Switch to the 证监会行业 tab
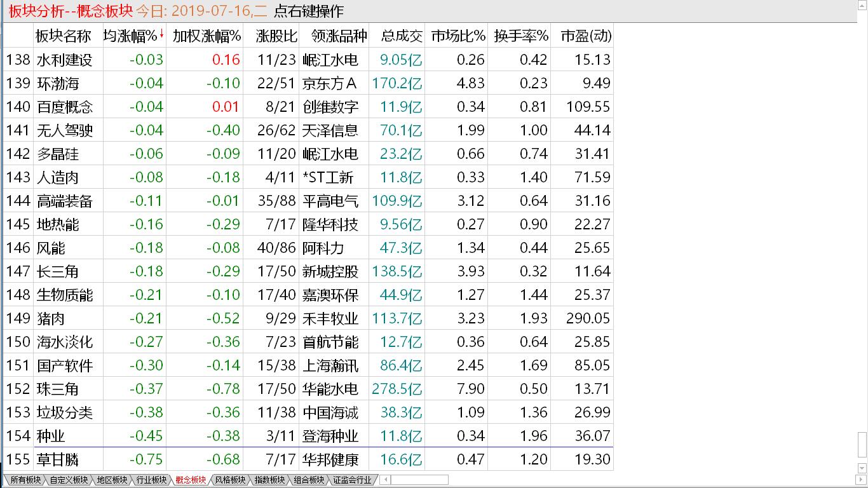The height and width of the screenshot is (488, 868). click(352, 480)
